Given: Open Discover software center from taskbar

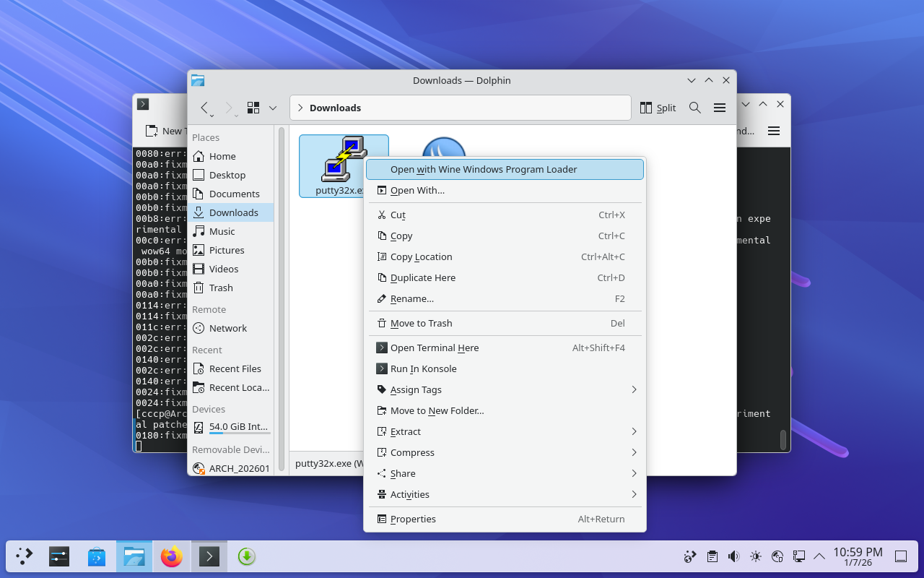Looking at the screenshot, I should (97, 556).
